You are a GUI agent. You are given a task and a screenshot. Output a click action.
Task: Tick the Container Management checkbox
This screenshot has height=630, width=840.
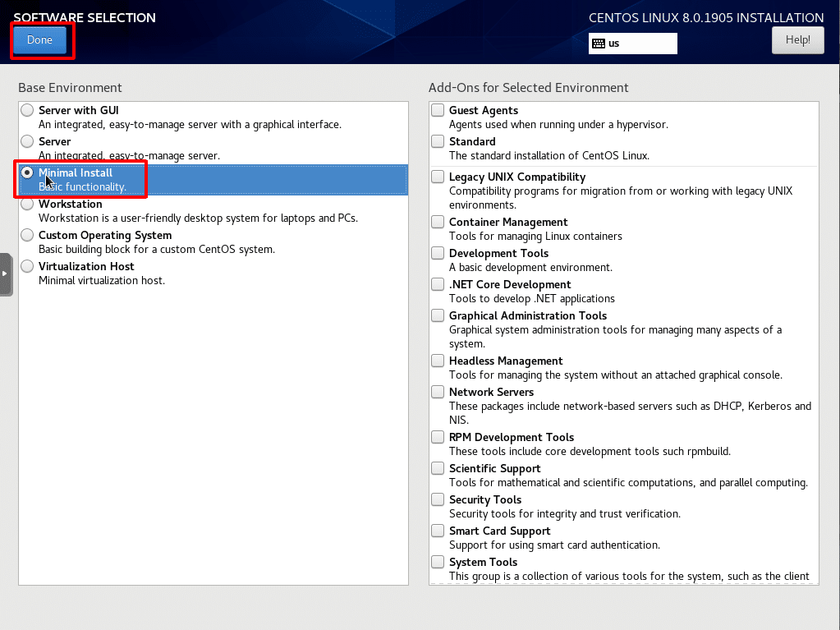(x=438, y=222)
